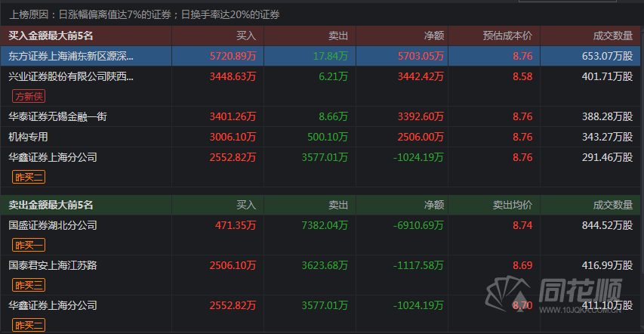This screenshot has height=334, width=644.
Task: Open the 兴业证券股份有限公司陕西 broker name
Action: point(71,76)
